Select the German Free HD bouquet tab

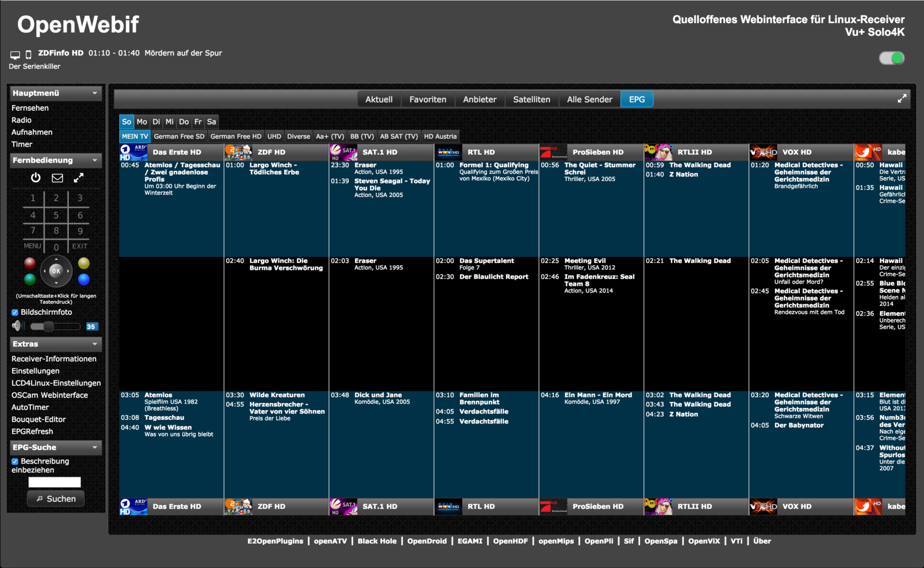point(236,136)
